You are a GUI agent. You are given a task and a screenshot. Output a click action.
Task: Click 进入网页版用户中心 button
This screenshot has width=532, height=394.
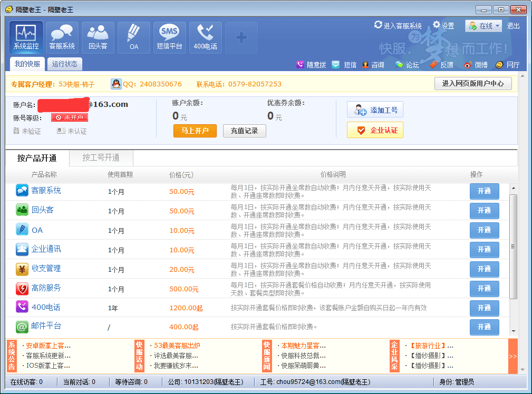472,83
